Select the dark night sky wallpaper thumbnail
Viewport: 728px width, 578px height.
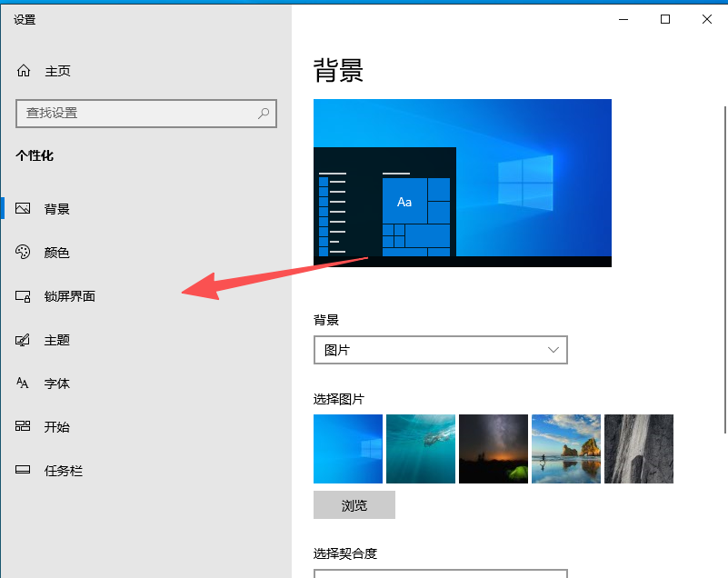point(493,448)
